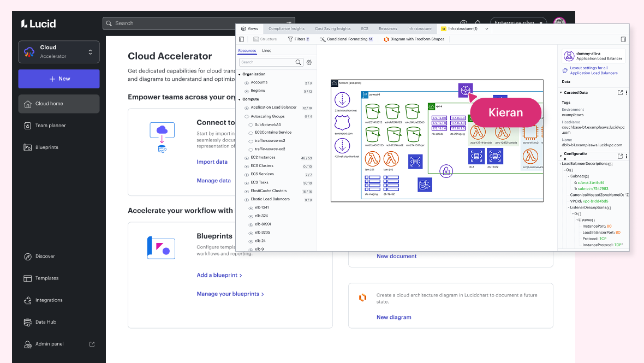Click the load balancer icon in diagram
644x363 pixels.
(x=466, y=90)
